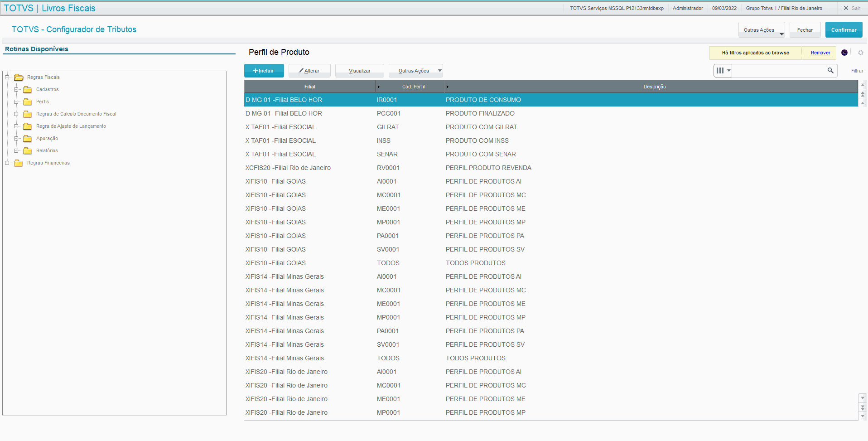868x441 pixels.
Task: Jump to last record with bottom arrow
Action: point(863,416)
